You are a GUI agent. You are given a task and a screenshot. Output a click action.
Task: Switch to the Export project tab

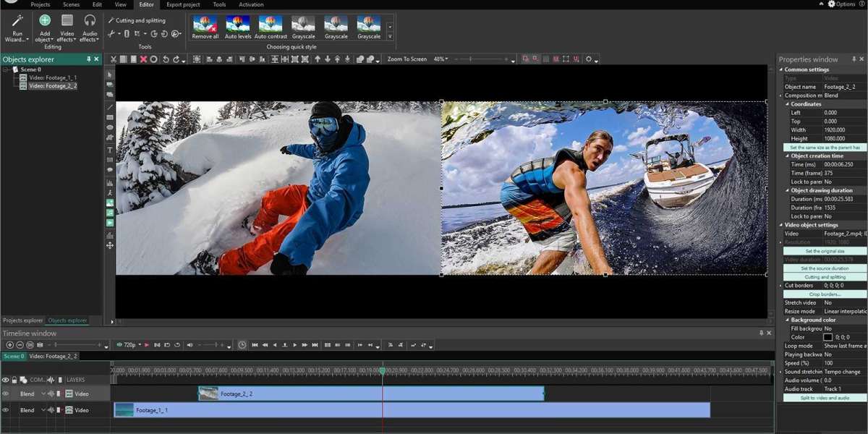coord(182,4)
